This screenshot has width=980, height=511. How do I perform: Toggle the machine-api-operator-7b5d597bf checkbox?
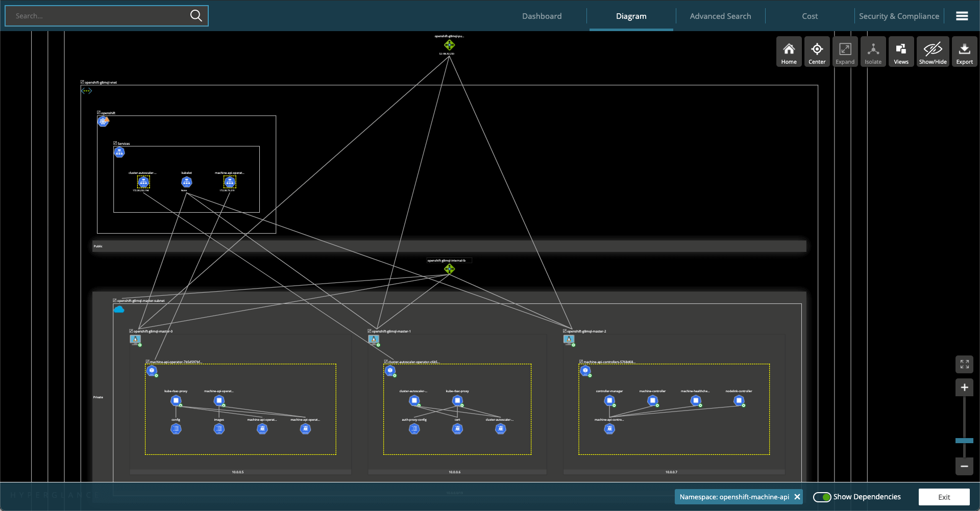pyautogui.click(x=148, y=362)
